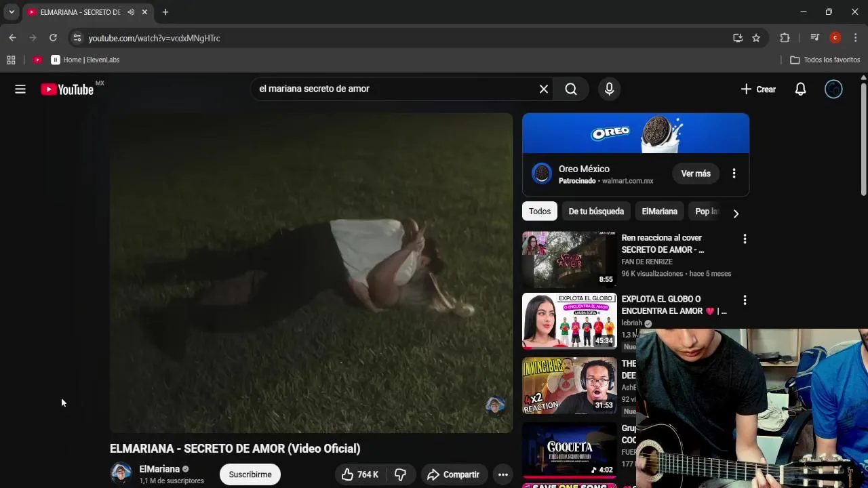Open options for EXPLOTA EL GLOBO video
The width and height of the screenshot is (868, 488).
click(745, 300)
